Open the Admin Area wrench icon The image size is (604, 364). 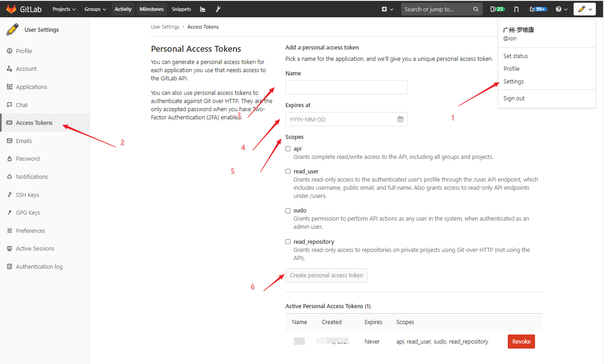[x=218, y=9]
